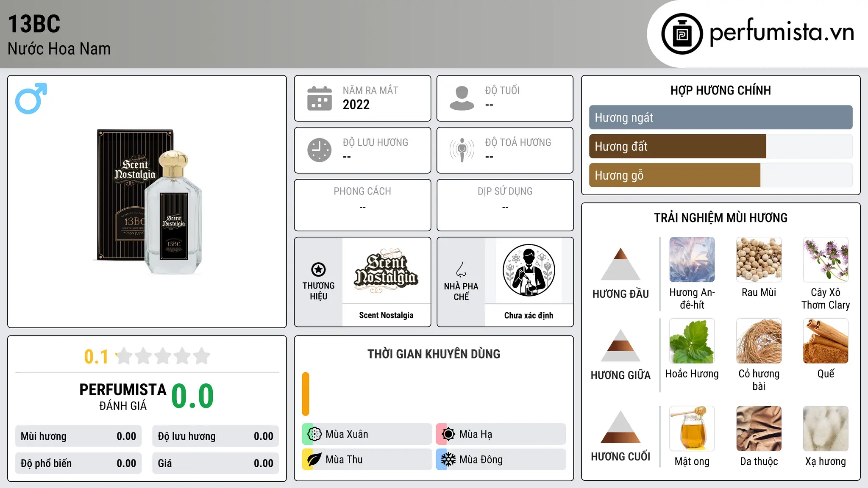Click the five-star rating row
This screenshot has width=868, height=488.
(163, 356)
